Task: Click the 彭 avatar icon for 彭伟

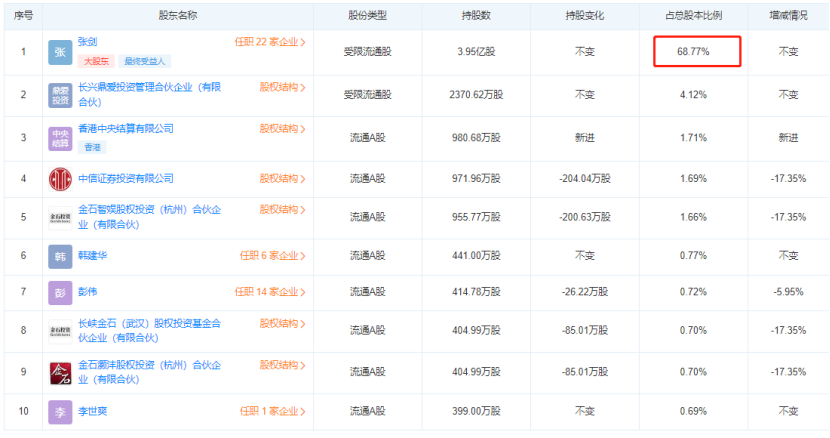Action: click(x=60, y=293)
